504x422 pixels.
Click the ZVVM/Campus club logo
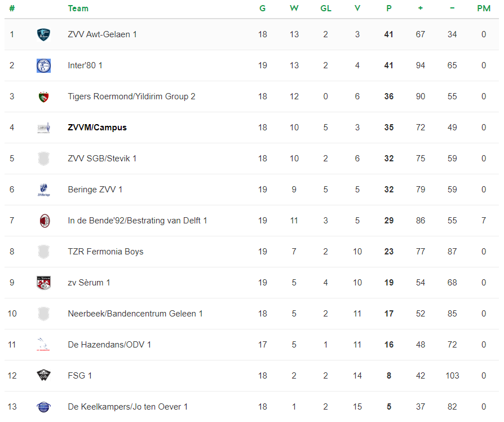click(44, 128)
